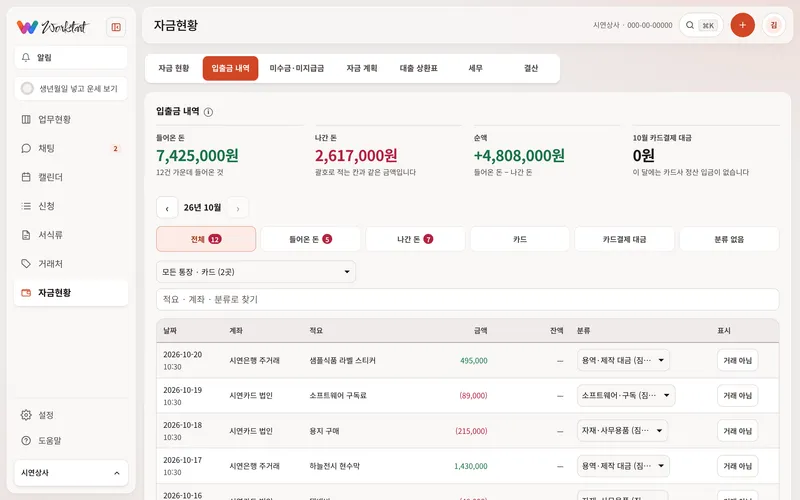This screenshot has width=800, height=500.
Task: Open category dropdown for 하늘전시 현수막 row
Action: [x=623, y=466]
